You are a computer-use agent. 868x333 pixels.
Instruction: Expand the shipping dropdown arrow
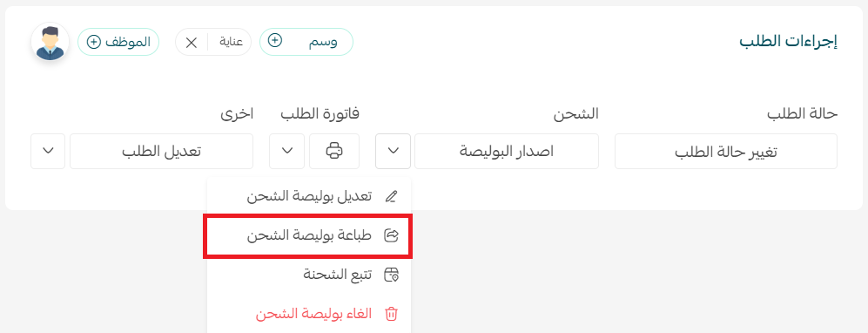pos(393,151)
